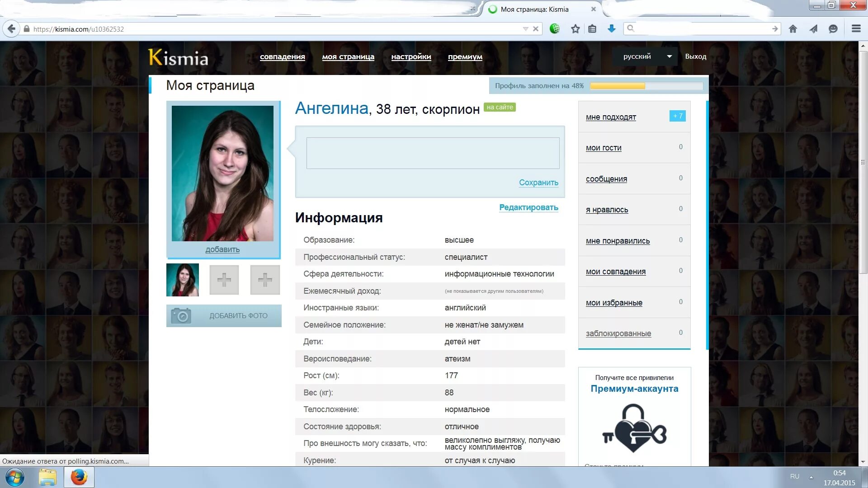This screenshot has height=488, width=868.
Task: Click the RU language indicator in tray
Action: 795,477
